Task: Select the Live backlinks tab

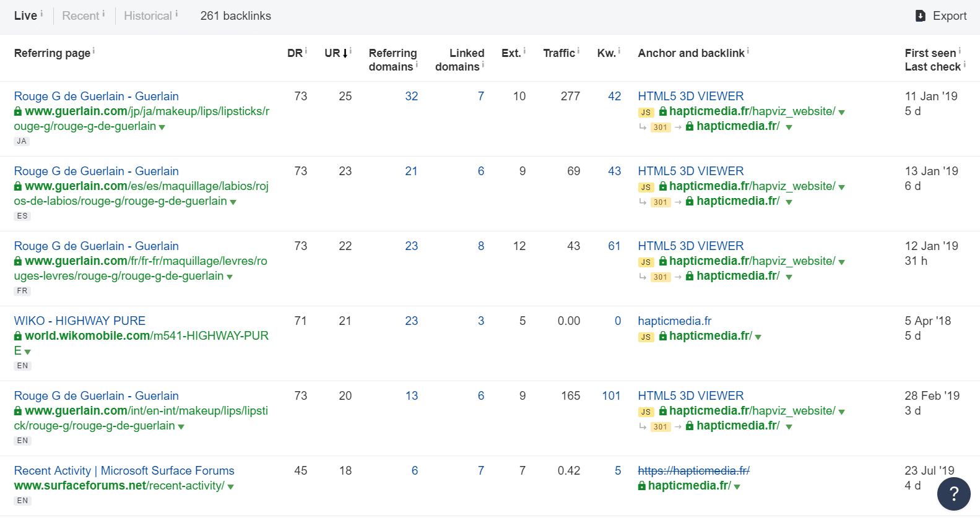Action: pyautogui.click(x=25, y=16)
